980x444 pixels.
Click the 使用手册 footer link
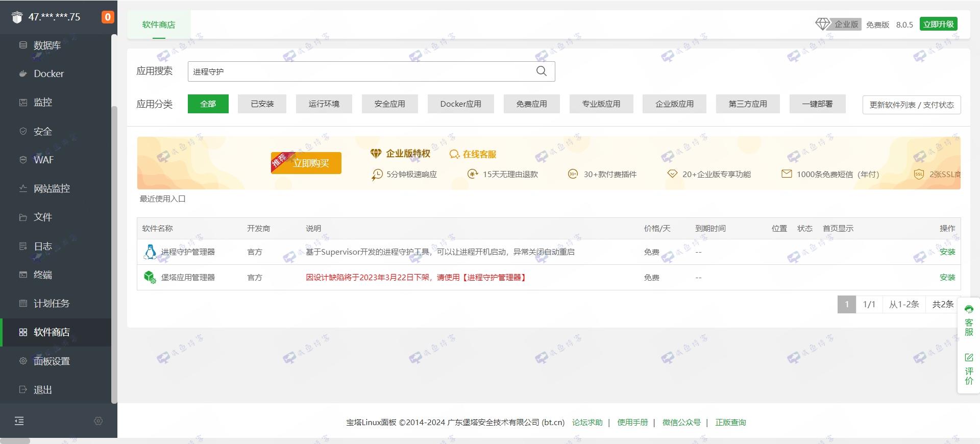[632, 422]
